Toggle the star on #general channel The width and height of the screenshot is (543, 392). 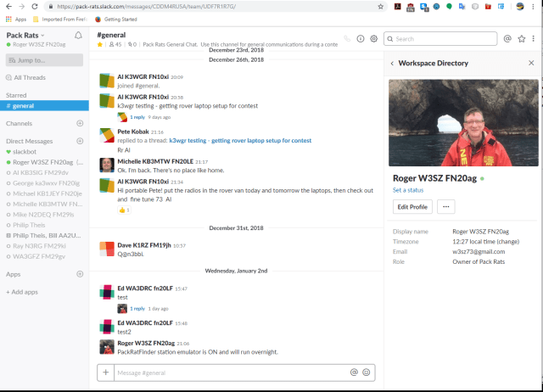pos(100,44)
